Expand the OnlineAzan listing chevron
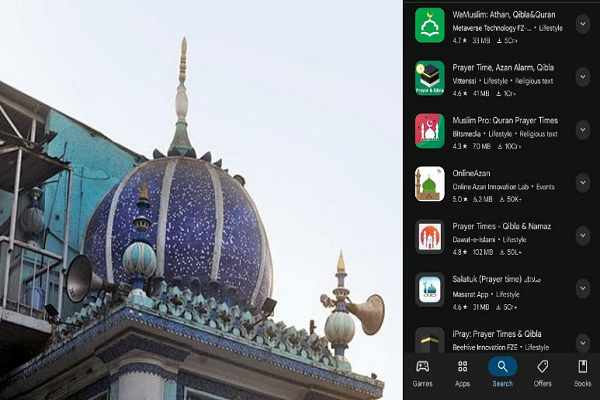Image resolution: width=600 pixels, height=400 pixels. coord(583,183)
